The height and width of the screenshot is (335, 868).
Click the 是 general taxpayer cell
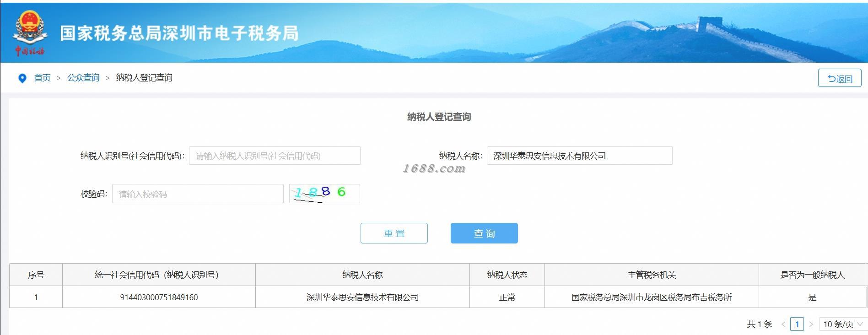coord(812,297)
